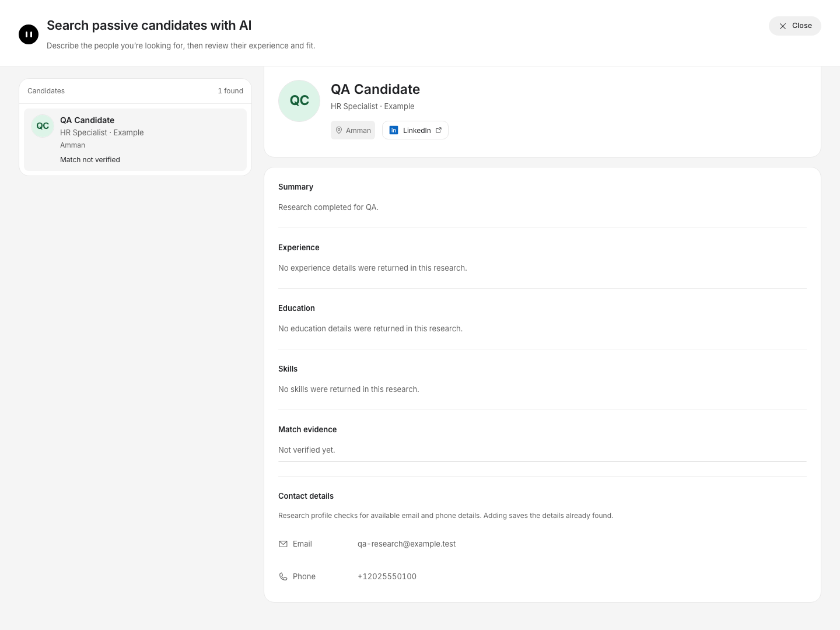The width and height of the screenshot is (840, 630).
Task: Click the Contact details heading
Action: 306,496
